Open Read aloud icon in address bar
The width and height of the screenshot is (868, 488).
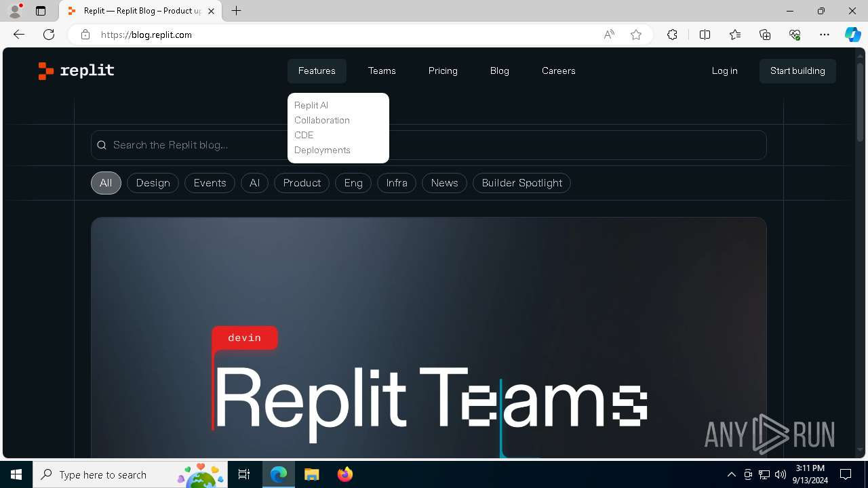609,35
